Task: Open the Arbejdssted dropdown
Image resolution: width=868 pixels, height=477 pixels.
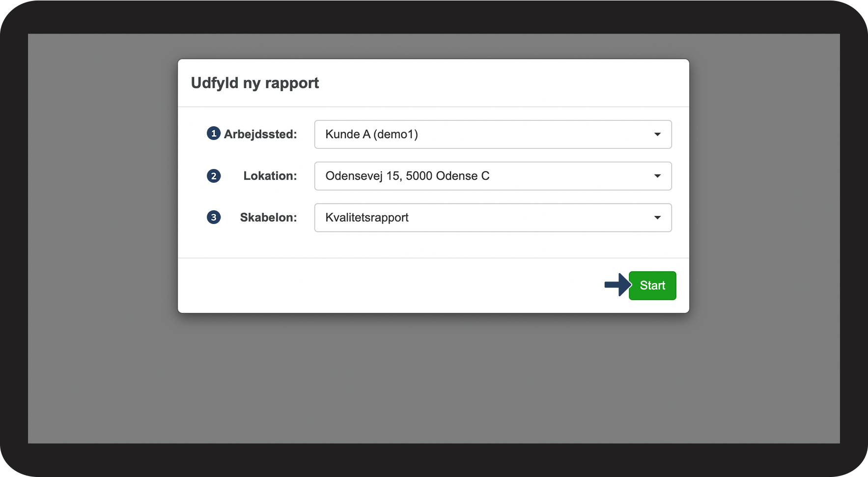Action: tap(492, 135)
